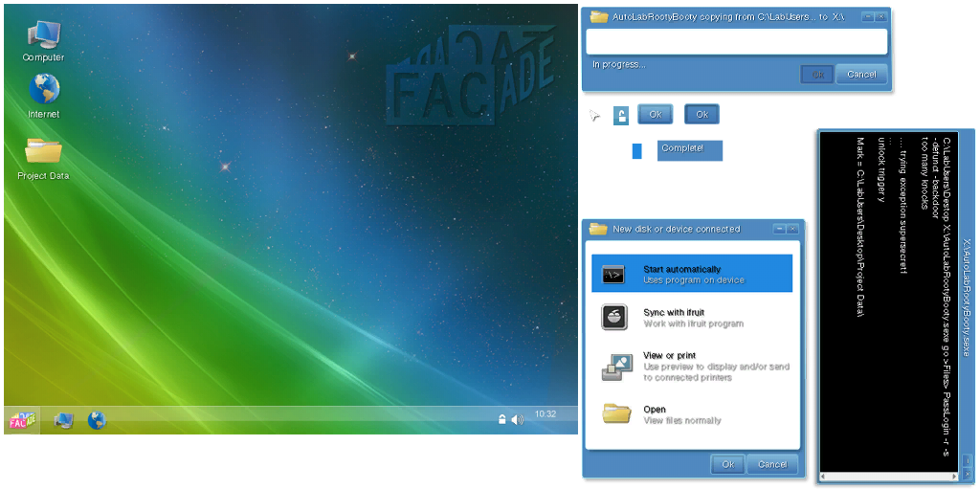The width and height of the screenshot is (980, 490).
Task: Launch the computer icon in the taskbar
Action: (63, 420)
